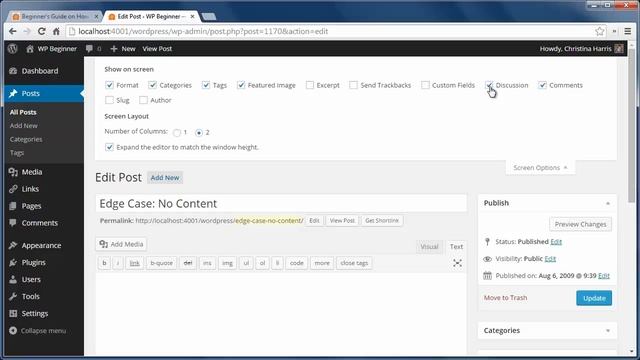Click the Dashboard gauge icon in sidebar
The image size is (640, 360).
[x=13, y=71]
